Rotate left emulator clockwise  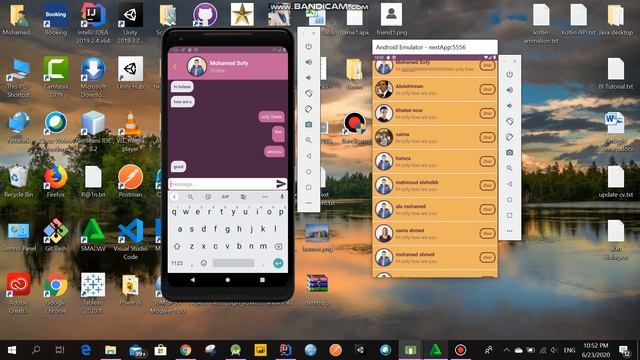pyautogui.click(x=309, y=109)
